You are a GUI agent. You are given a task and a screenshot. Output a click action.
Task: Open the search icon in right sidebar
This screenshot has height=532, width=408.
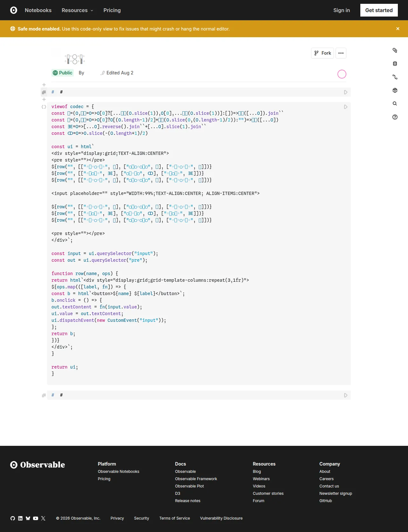click(395, 104)
